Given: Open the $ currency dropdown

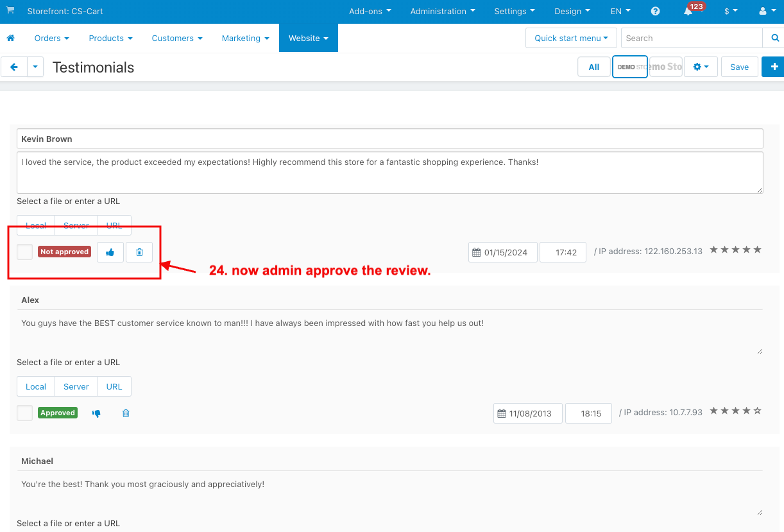Looking at the screenshot, I should point(731,11).
